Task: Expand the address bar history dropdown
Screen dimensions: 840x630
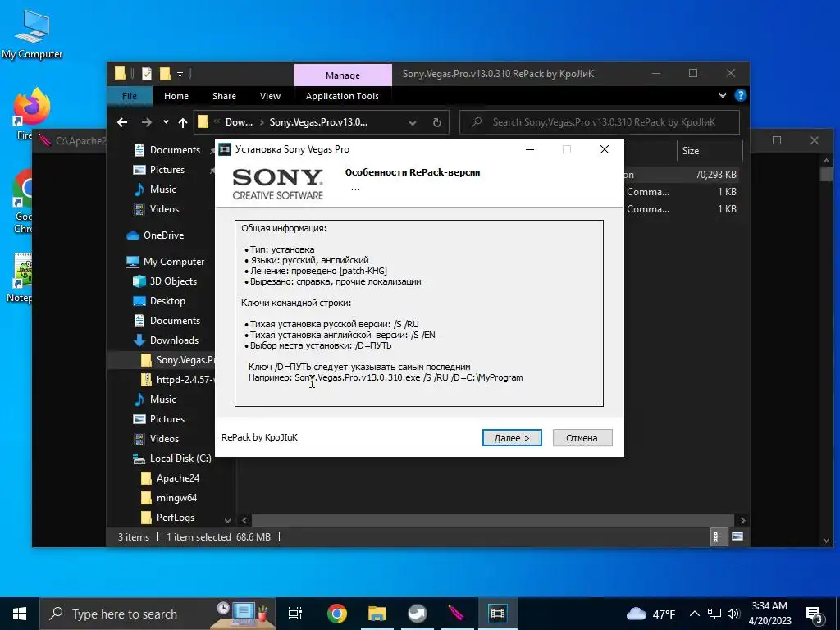Action: [412, 123]
